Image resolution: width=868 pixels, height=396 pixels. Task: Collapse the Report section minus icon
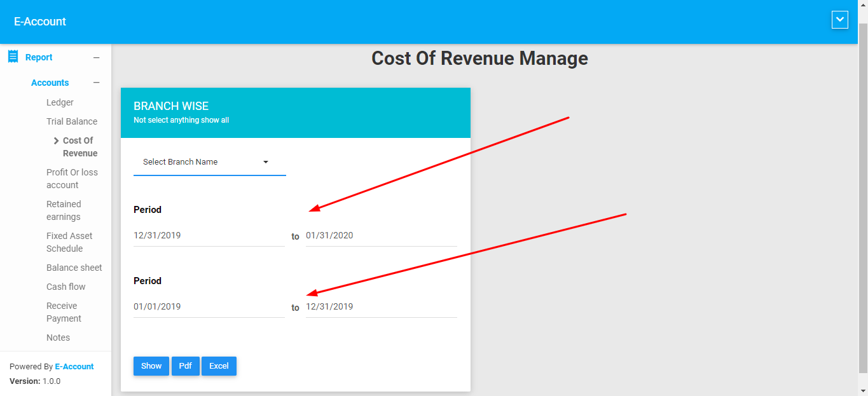pyautogui.click(x=97, y=58)
